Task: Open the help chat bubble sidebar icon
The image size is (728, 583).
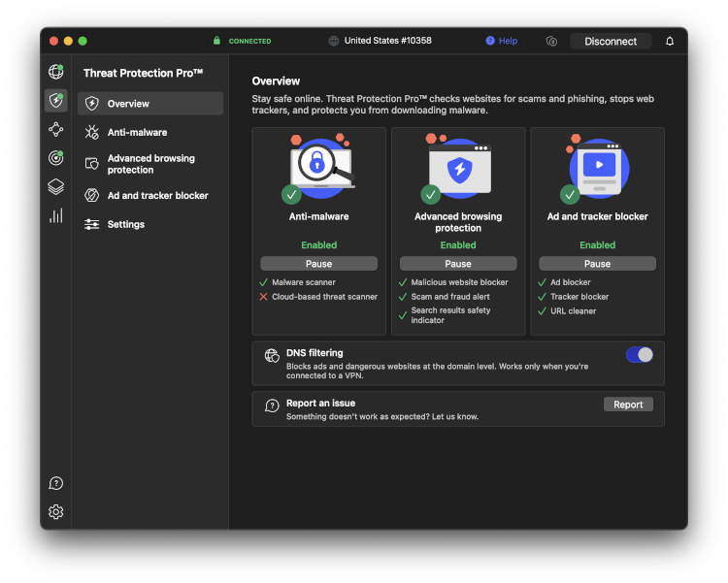Action: [55, 483]
